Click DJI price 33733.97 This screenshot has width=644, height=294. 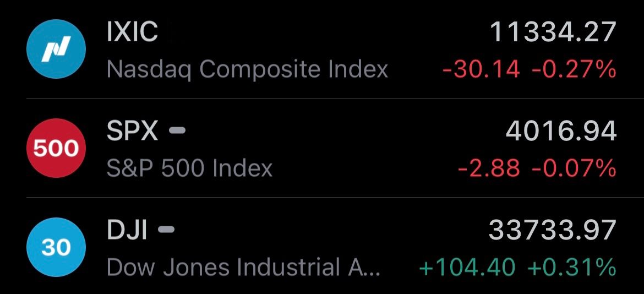point(553,230)
